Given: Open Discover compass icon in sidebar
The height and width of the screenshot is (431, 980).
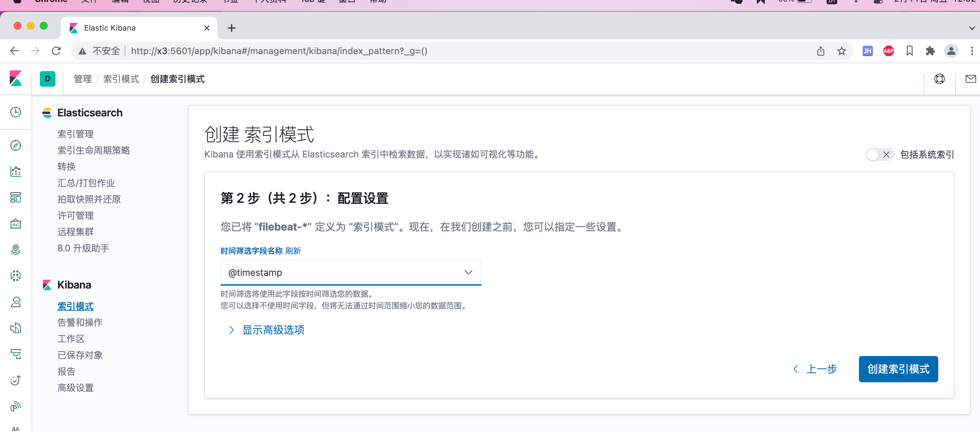Looking at the screenshot, I should 16,145.
